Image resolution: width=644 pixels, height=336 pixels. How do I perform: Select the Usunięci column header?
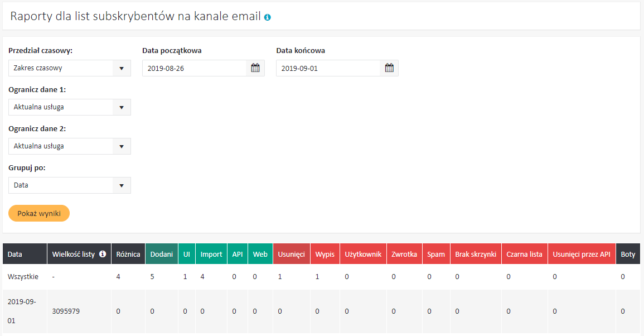tap(292, 254)
